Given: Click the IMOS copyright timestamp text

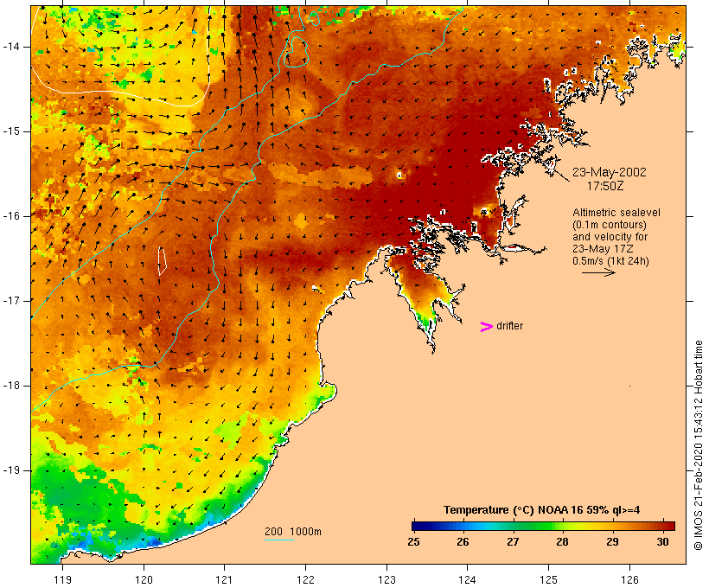Looking at the screenshot, I should tap(699, 445).
